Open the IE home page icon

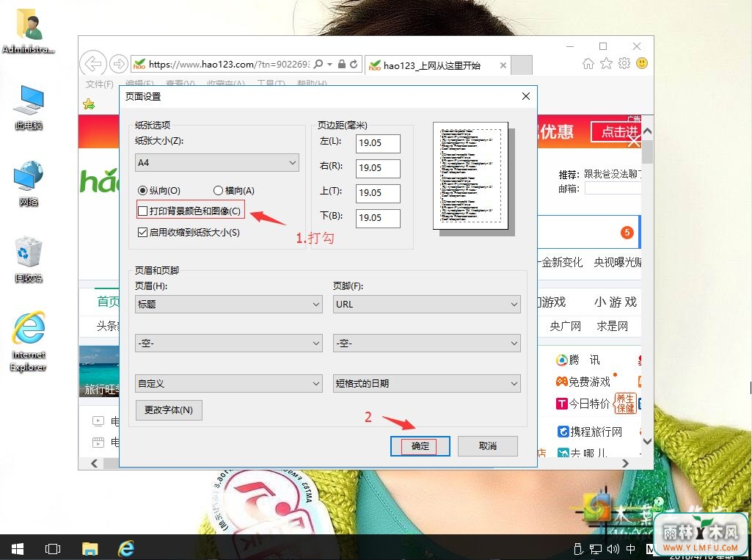[588, 63]
